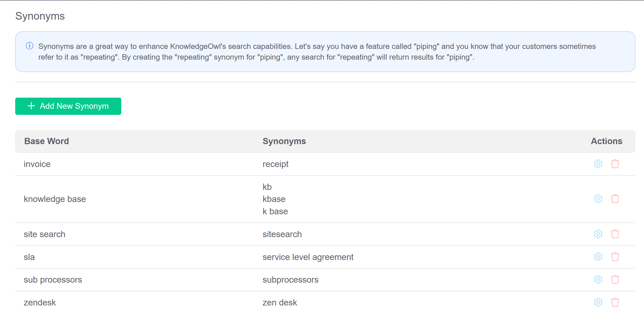Viewport: 644px width, 318px height.
Task: Click the Base Word column header
Action: (x=47, y=141)
